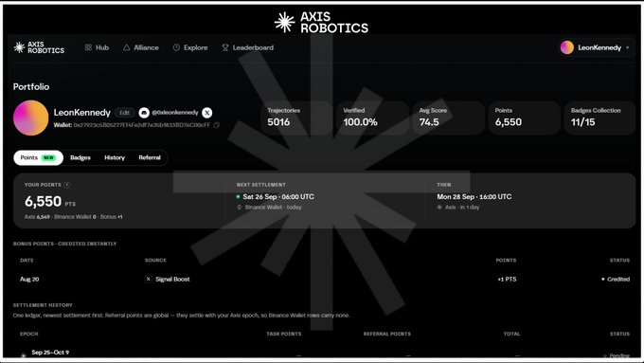This screenshot has width=644, height=363.
Task: Click the Mon 28 Sep 16:00 UTC text
Action: coord(474,197)
